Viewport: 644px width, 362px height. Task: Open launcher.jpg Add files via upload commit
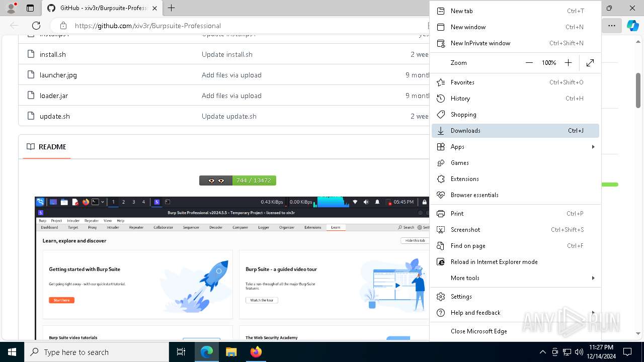231,75
